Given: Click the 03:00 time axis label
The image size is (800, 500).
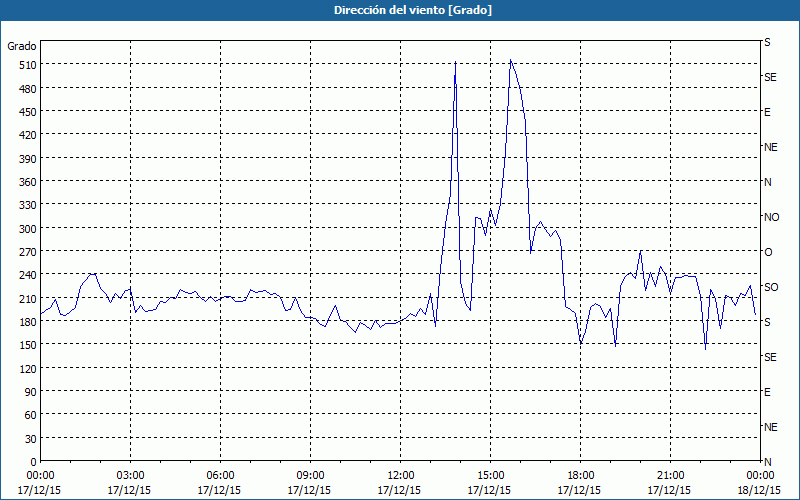Looking at the screenshot, I should click(x=131, y=476).
